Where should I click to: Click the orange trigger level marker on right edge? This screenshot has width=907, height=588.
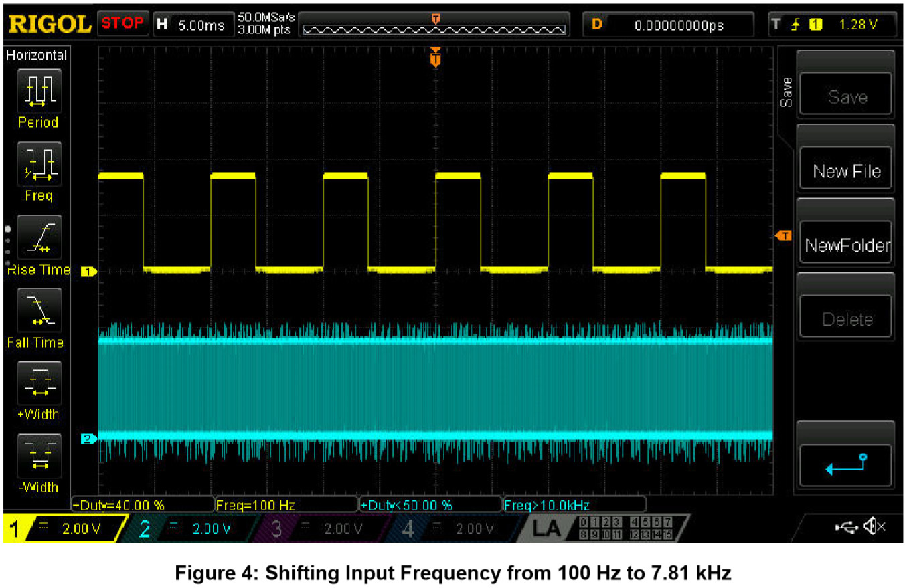(783, 235)
